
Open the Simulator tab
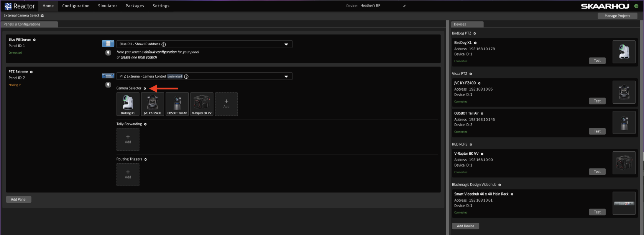tap(108, 6)
